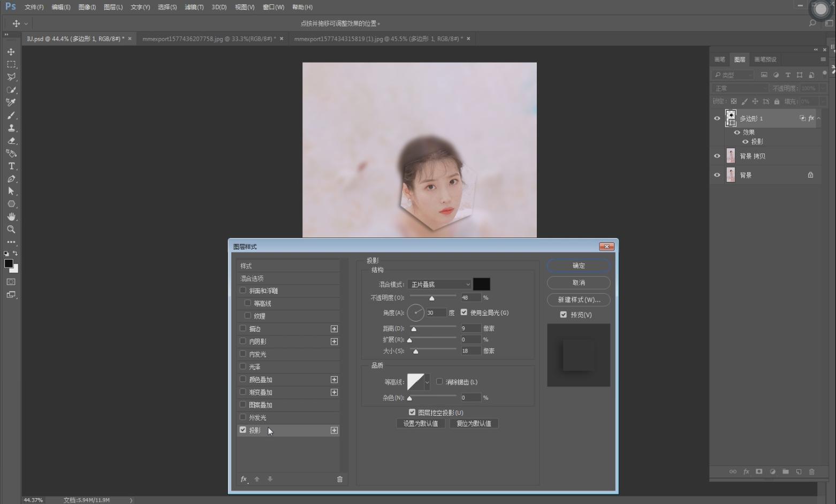This screenshot has height=504, width=836.
Task: Select the Eraser tool
Action: pos(11,141)
